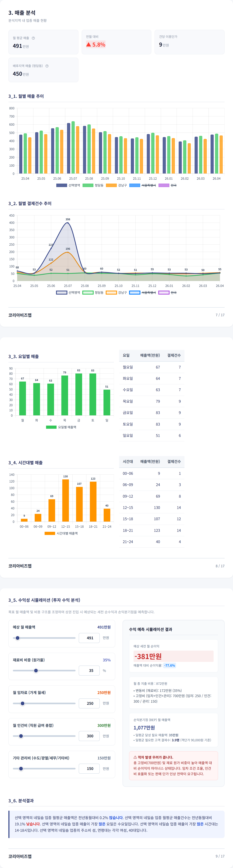
Task: Click the red up-triangle beside 5.8%
Action: pyautogui.click(x=88, y=44)
